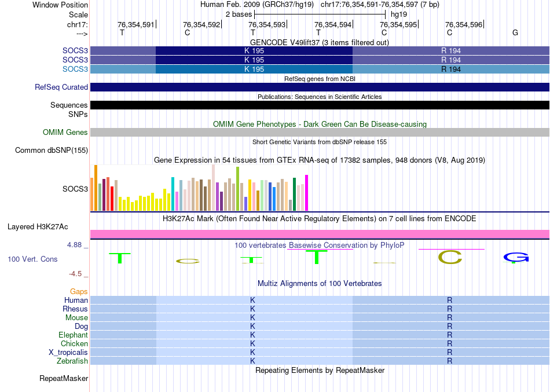Click the Layered H3K27Ac label
Viewport: 550px width, 392px height.
[38, 227]
